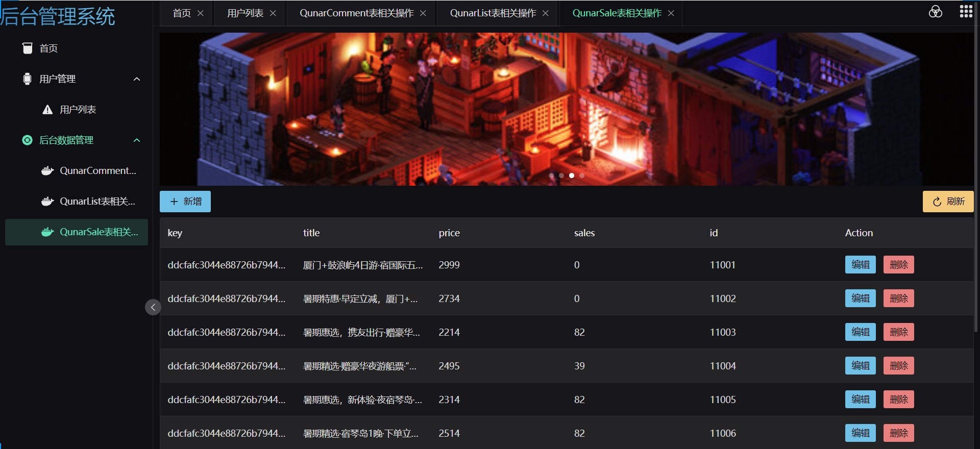Collapse the 后台数据管理 menu chevron
Viewport: 980px width, 449px height.
[137, 140]
